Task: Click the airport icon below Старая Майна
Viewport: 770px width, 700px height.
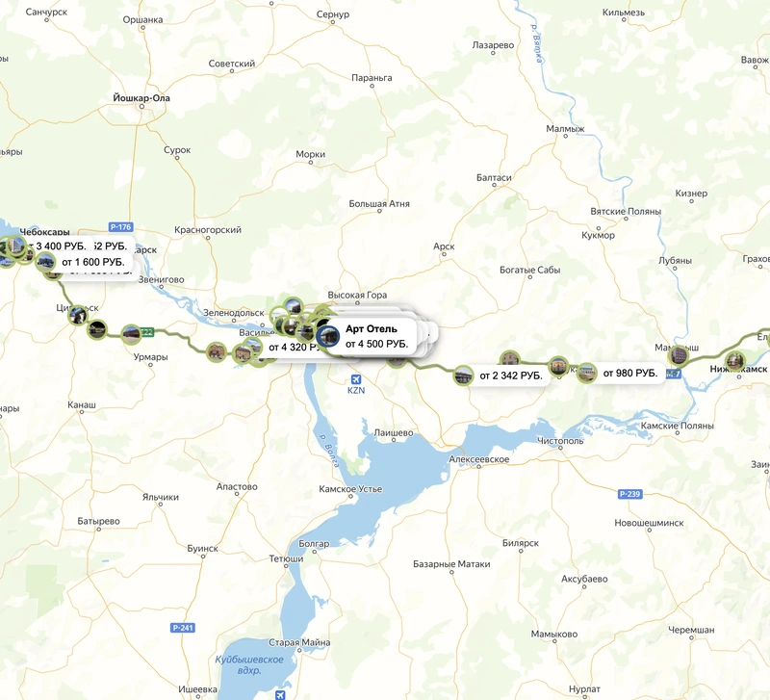Action: (x=280, y=694)
